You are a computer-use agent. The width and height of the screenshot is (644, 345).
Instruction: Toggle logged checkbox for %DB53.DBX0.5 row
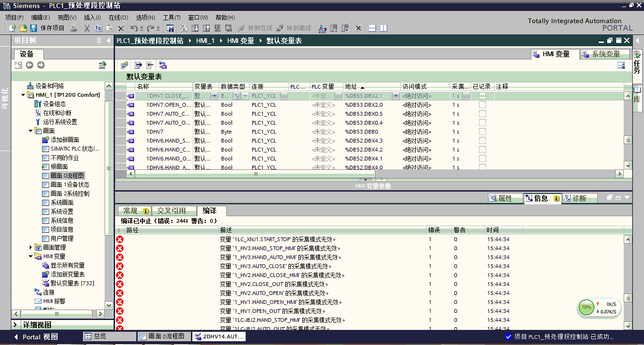coord(482,114)
